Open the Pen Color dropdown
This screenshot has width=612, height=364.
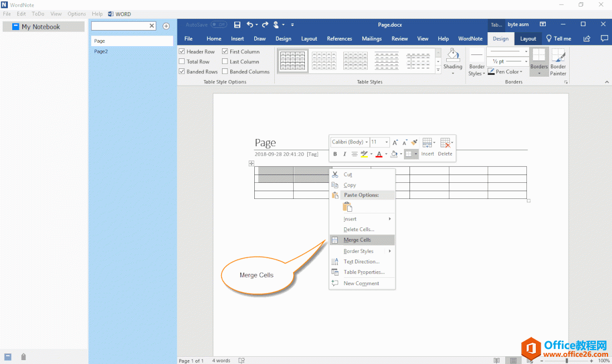pyautogui.click(x=523, y=72)
